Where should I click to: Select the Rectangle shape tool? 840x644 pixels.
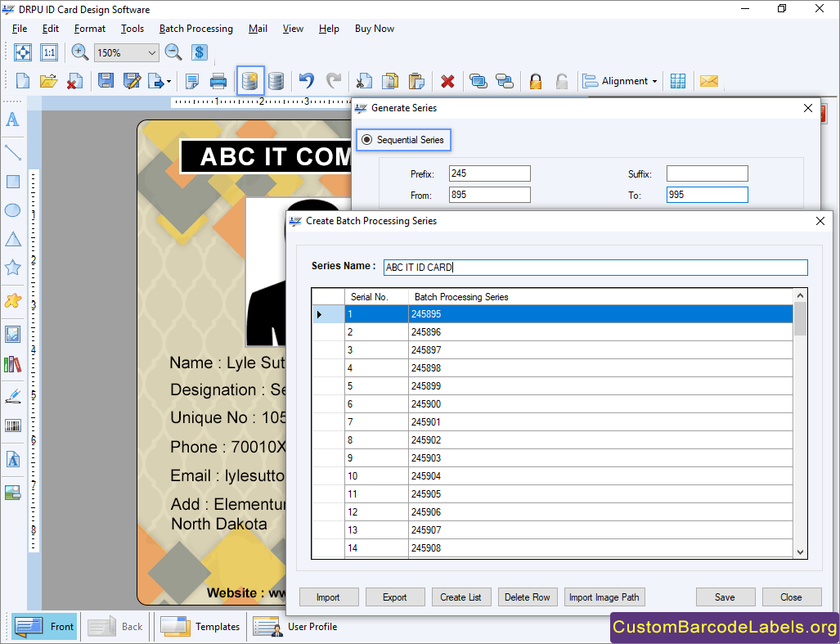[13, 182]
